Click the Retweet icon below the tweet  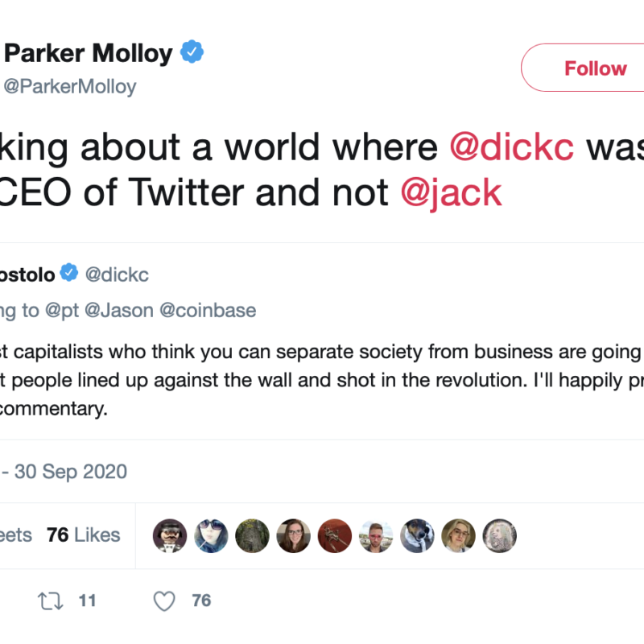tap(50, 601)
